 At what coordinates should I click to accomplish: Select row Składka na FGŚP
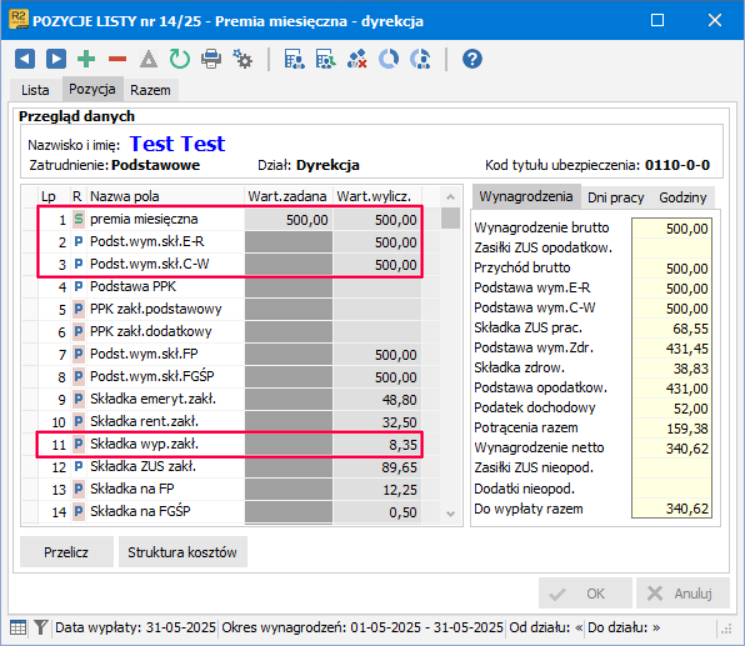coord(230,512)
